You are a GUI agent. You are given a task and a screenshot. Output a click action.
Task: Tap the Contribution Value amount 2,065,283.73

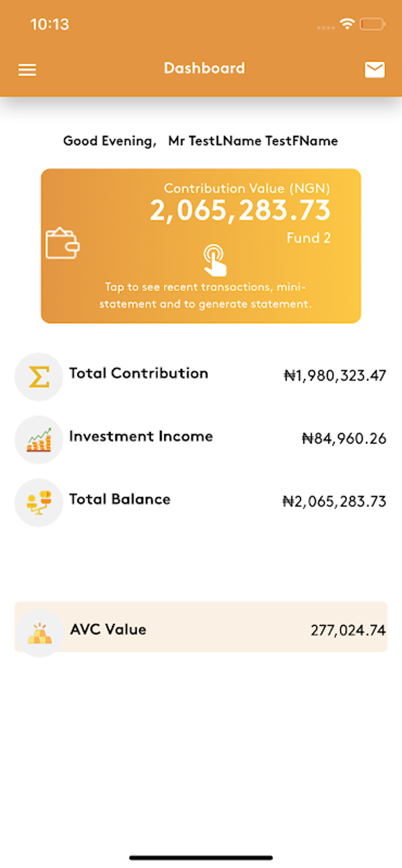(240, 210)
